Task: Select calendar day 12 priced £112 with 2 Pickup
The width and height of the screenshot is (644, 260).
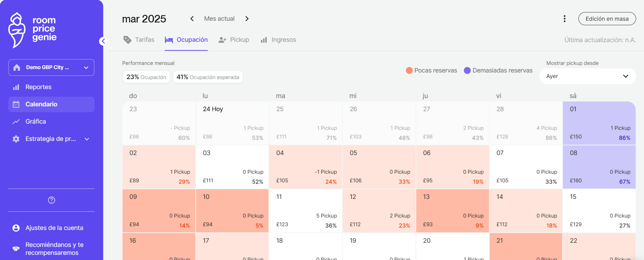Action: point(379,211)
